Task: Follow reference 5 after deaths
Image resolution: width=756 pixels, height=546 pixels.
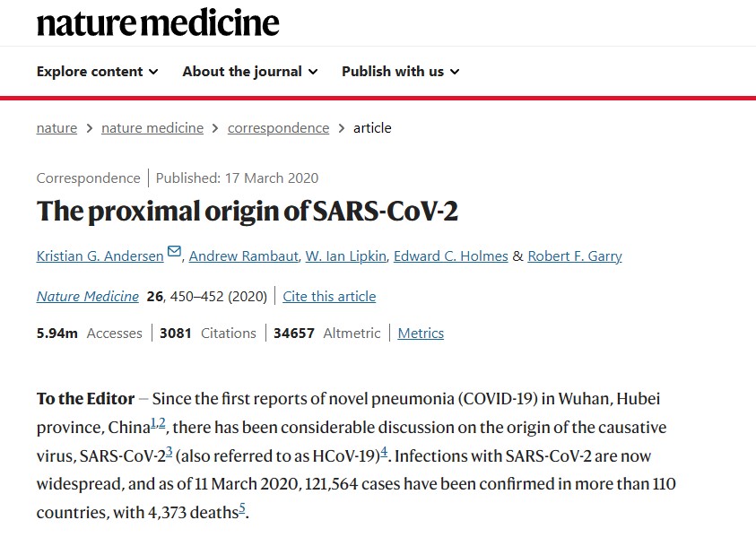Action: 242,508
